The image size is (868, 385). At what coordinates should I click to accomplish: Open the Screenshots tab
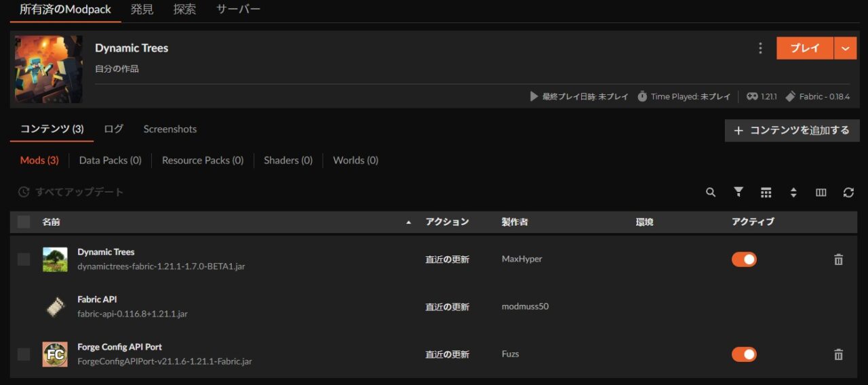(170, 129)
